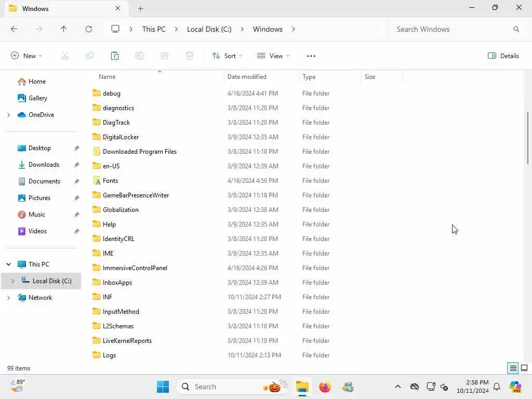The width and height of the screenshot is (532, 399).
Task: Refresh the current folder view
Action: [89, 29]
